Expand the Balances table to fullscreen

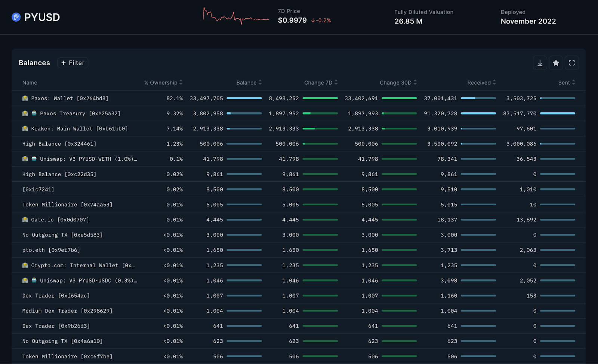point(571,63)
